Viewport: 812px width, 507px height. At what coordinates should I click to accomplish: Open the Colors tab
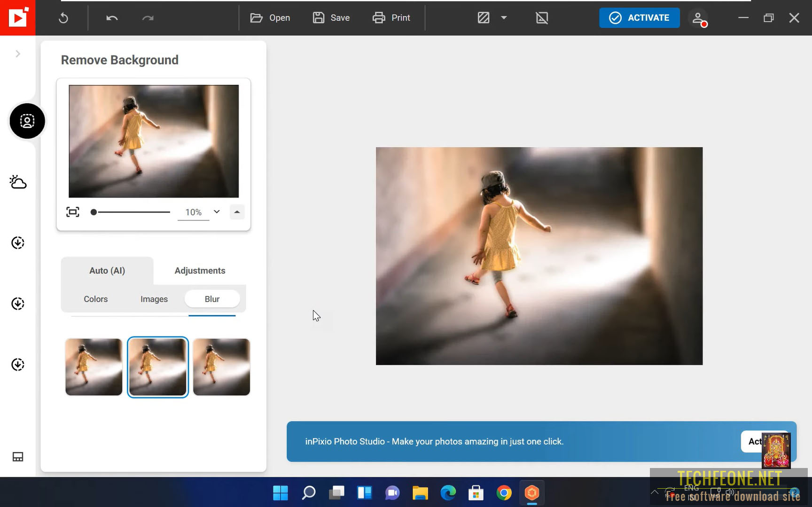[x=95, y=299]
